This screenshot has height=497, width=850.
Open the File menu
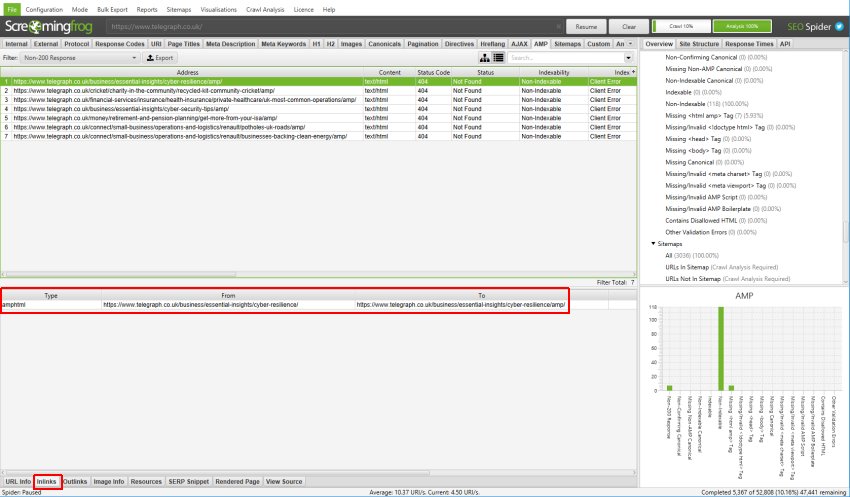(x=12, y=9)
